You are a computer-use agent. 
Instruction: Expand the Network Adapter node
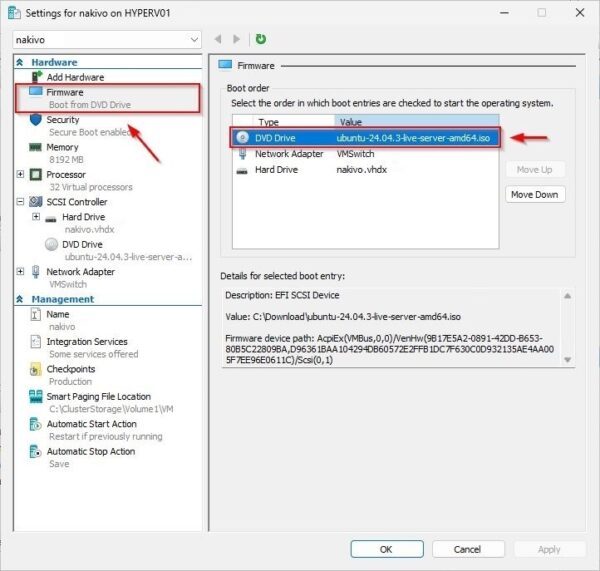[x=20, y=272]
